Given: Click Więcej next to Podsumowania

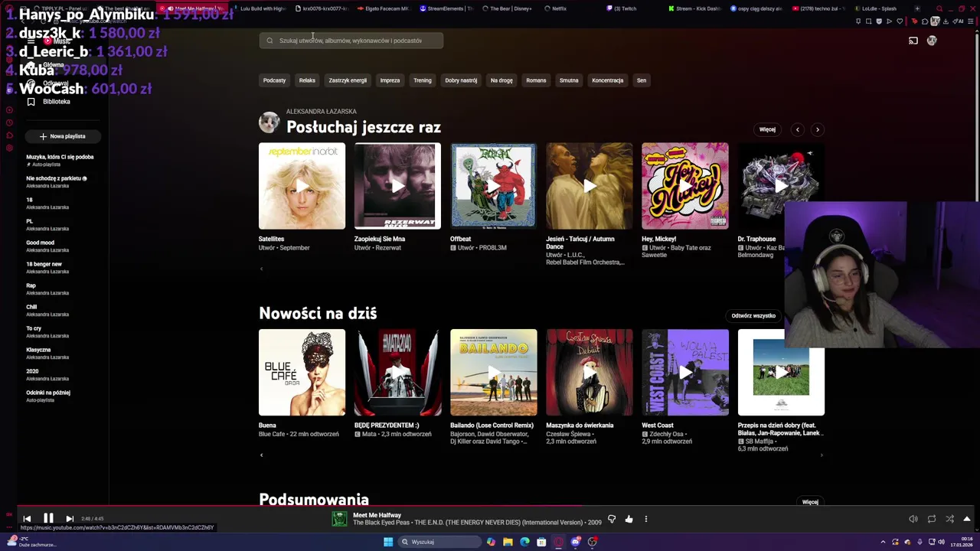Looking at the screenshot, I should click(810, 502).
